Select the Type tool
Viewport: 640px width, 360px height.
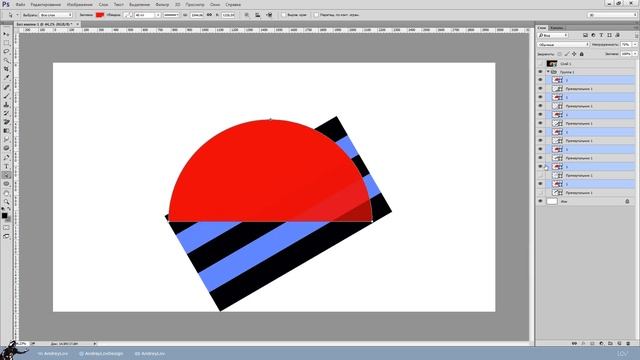(x=6, y=167)
